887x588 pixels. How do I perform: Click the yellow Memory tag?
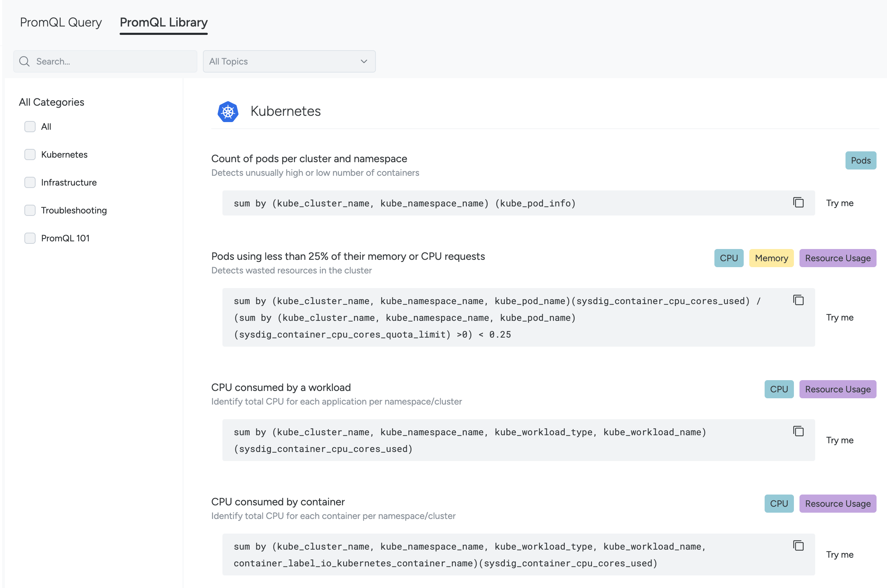coord(771,258)
